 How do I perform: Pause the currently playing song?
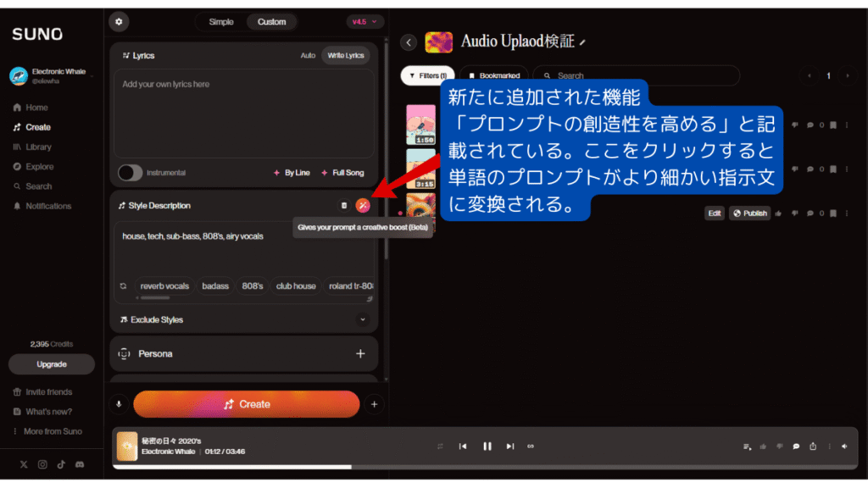(x=487, y=446)
